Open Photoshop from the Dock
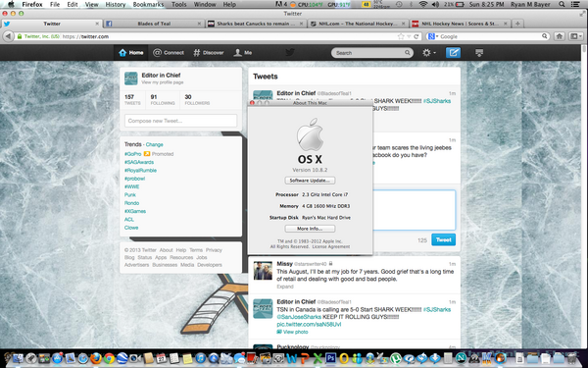 [330, 358]
